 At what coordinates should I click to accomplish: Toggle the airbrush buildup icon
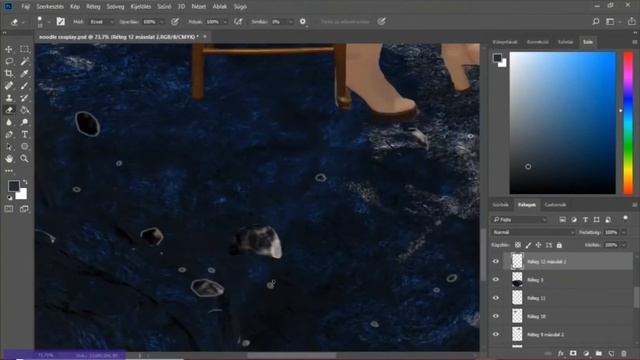[238, 22]
